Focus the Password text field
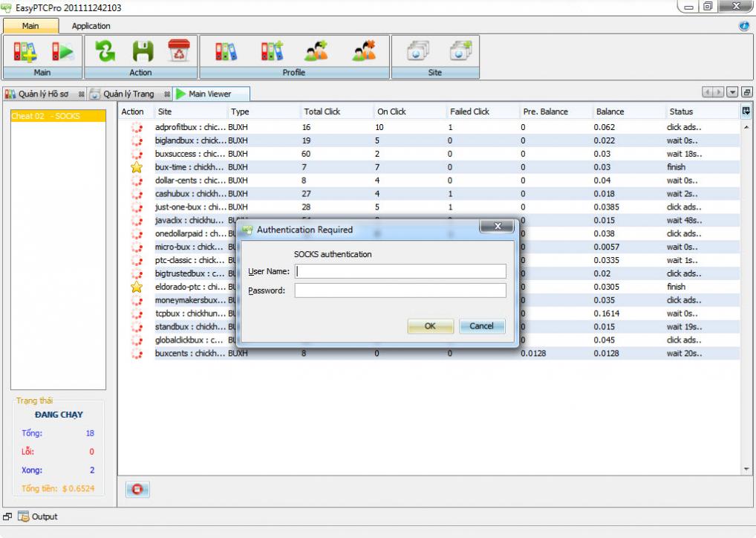Screen dimensions: 756x538 [400, 291]
